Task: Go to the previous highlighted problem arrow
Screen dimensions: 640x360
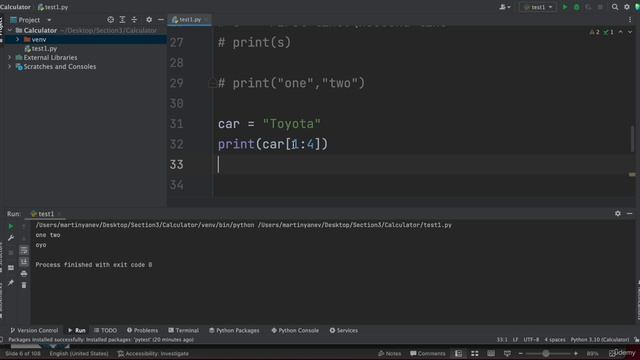Action: 621,32
